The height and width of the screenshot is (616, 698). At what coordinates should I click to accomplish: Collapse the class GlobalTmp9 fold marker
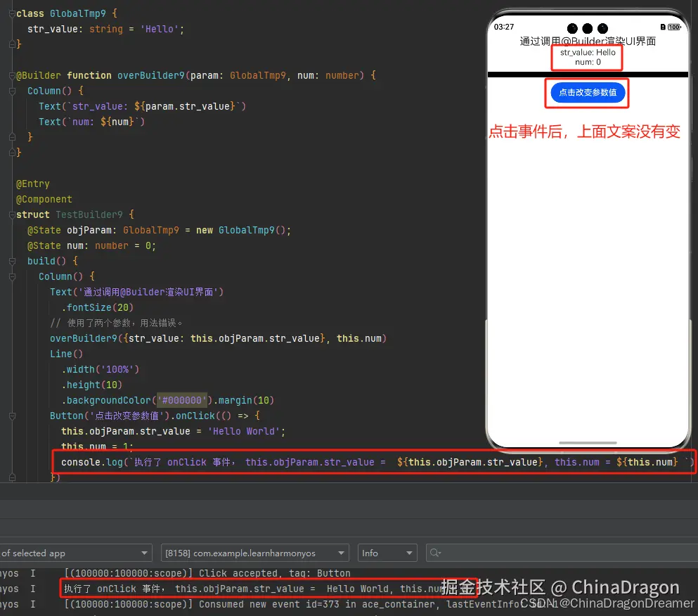[x=12, y=13]
